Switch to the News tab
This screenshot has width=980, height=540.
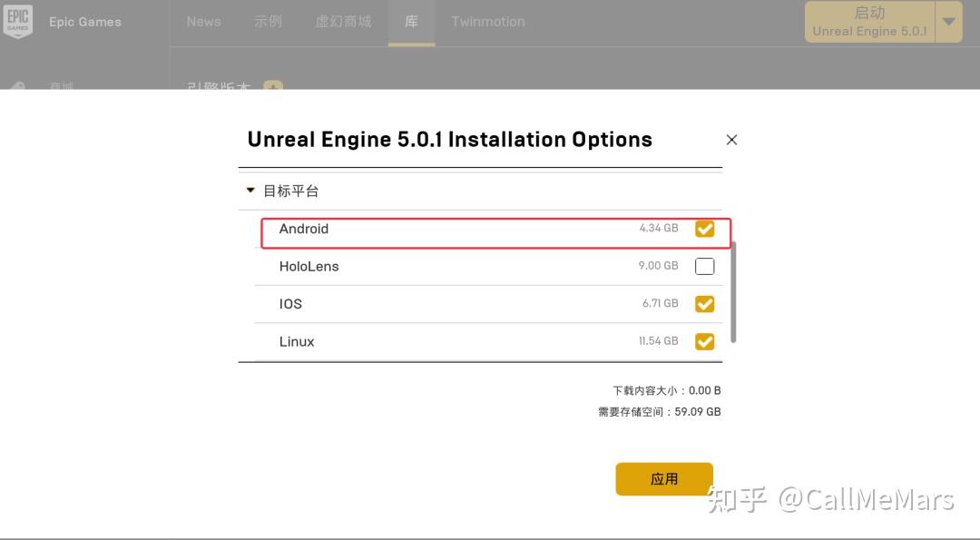[204, 22]
